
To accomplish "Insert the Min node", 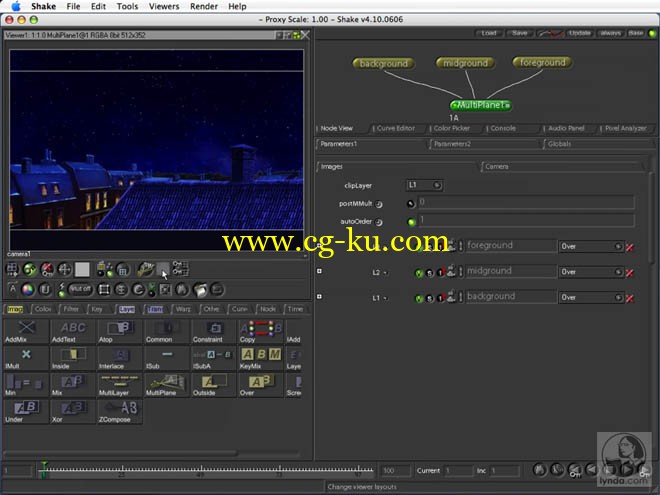I will pos(26,385).
